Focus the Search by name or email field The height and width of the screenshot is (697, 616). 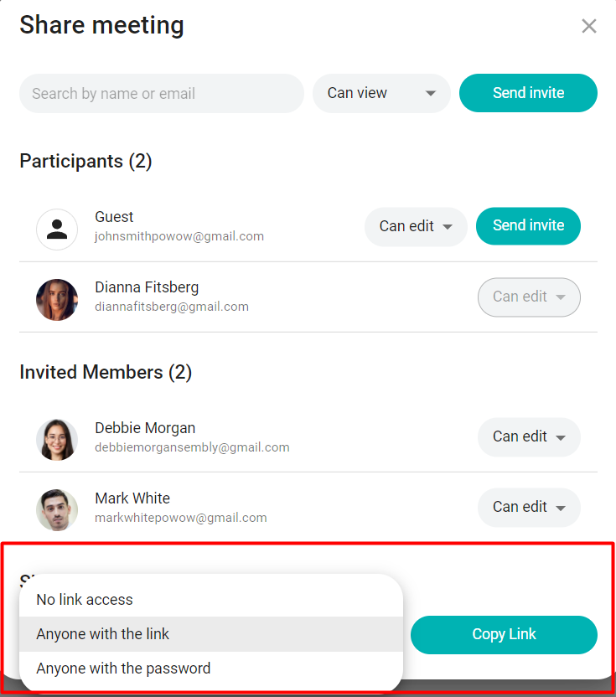click(161, 94)
